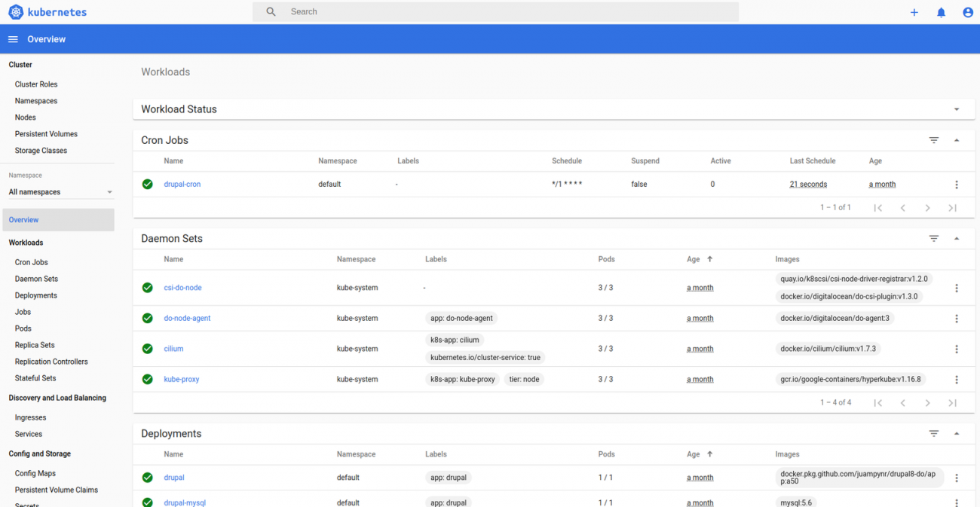Click the Schedule column header in Cron Jobs
The image size is (980, 507).
pyautogui.click(x=567, y=161)
